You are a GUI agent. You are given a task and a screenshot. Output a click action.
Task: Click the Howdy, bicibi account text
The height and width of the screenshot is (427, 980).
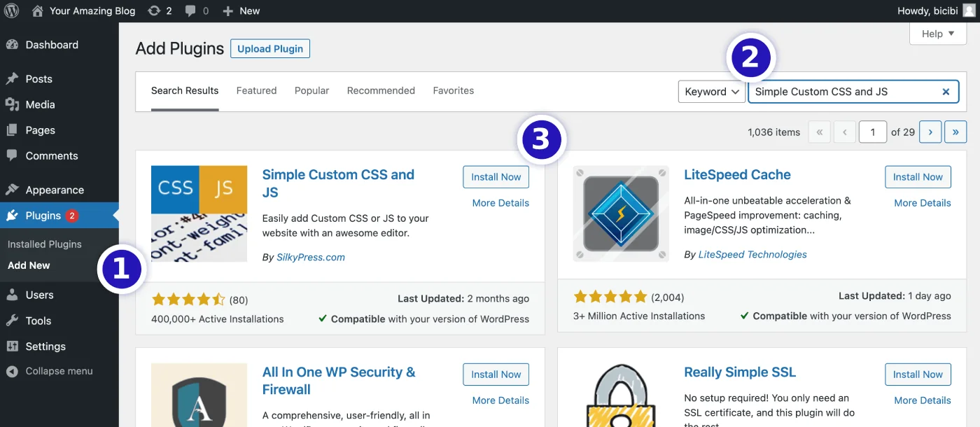tap(927, 10)
